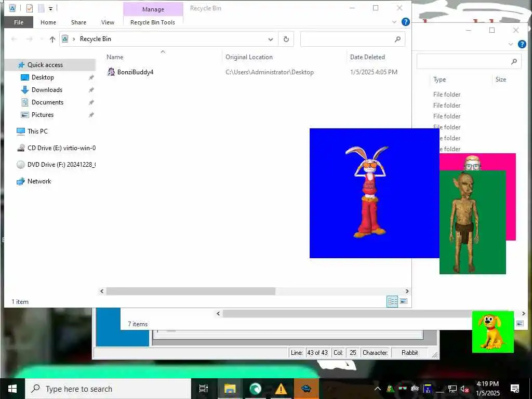This screenshot has height=399, width=532.
Task: Click the scroll right arrow in Recycle Bin
Action: coord(407,291)
